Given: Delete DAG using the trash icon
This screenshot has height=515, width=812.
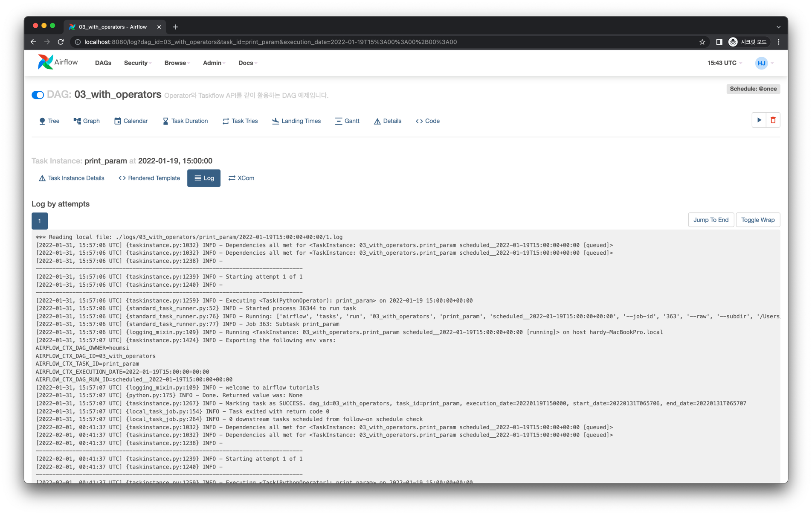Looking at the screenshot, I should (773, 120).
